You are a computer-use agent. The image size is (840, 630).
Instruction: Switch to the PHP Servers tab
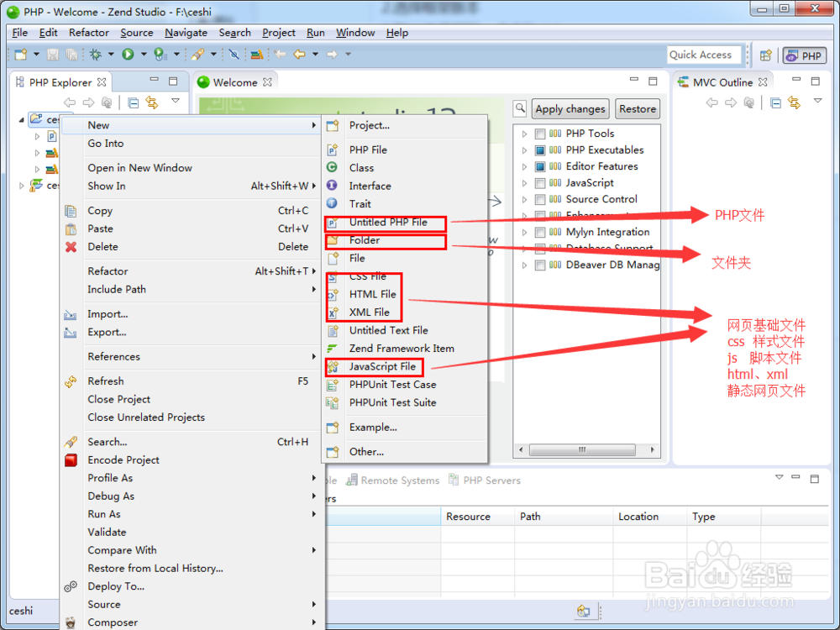485,480
